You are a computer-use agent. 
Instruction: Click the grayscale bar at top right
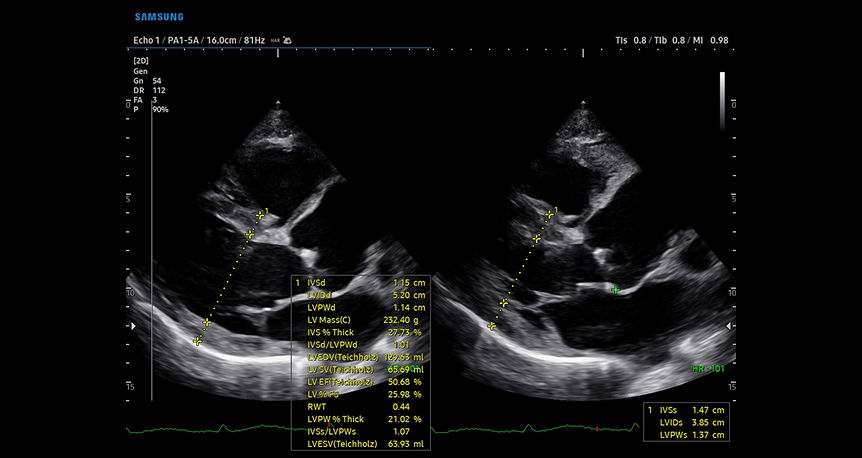click(722, 102)
